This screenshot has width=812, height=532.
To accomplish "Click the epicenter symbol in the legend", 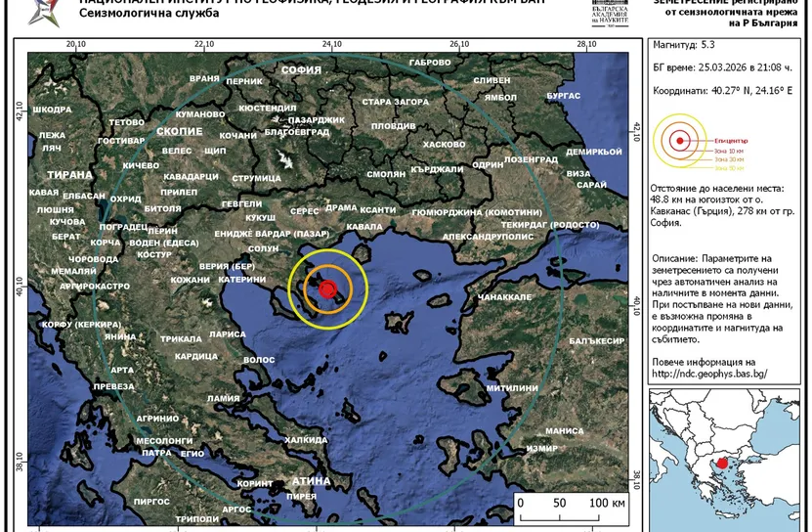I will [679, 140].
